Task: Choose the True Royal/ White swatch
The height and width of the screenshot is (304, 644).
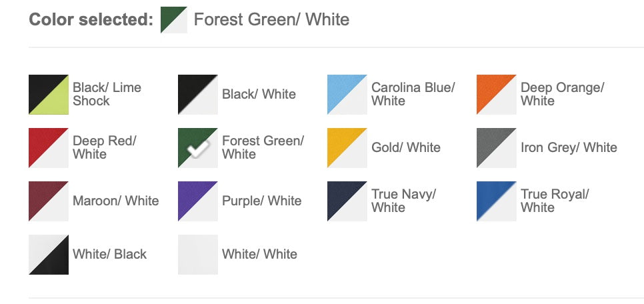Action: pos(497,201)
